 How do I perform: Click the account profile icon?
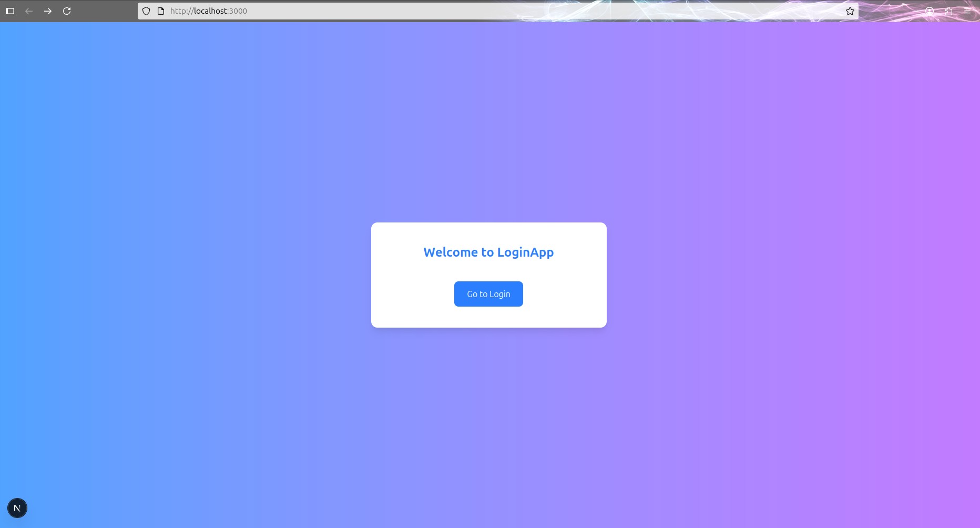click(929, 11)
